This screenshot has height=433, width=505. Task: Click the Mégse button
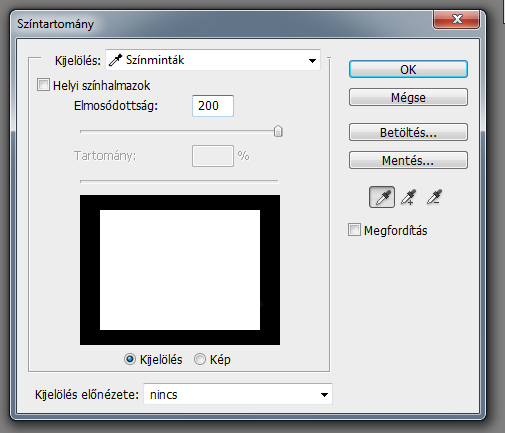click(x=408, y=97)
